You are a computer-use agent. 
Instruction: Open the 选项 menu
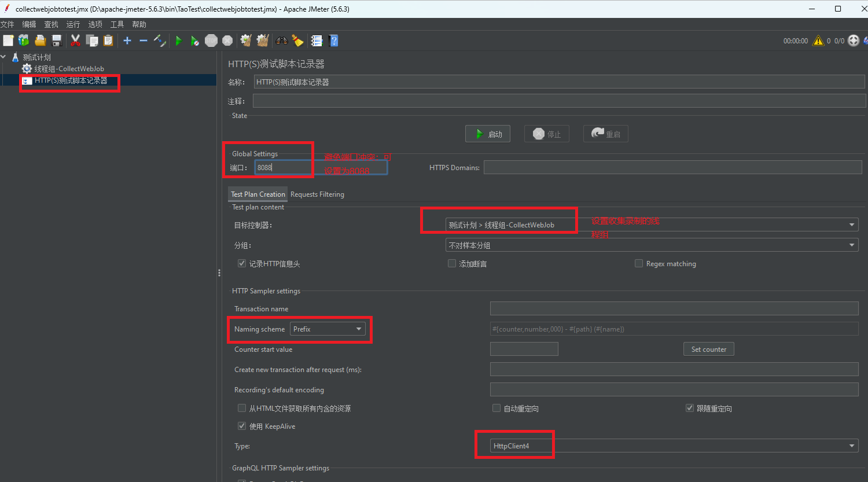point(95,24)
